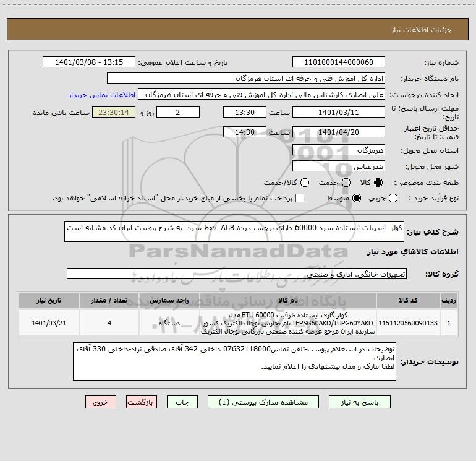Click the پاسخ به نیاز button
This screenshot has height=461, width=476.
pos(359,402)
